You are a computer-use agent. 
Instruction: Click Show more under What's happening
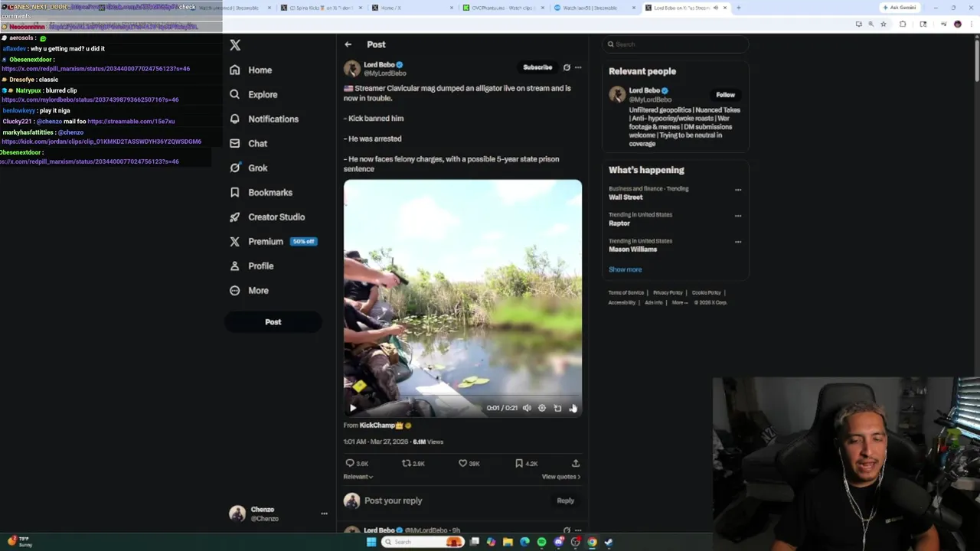coord(626,269)
